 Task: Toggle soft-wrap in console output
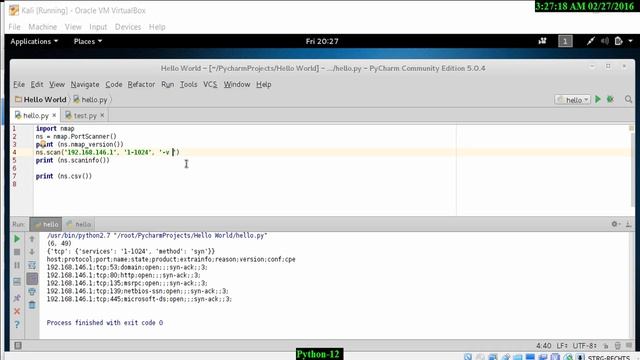coord(32,265)
